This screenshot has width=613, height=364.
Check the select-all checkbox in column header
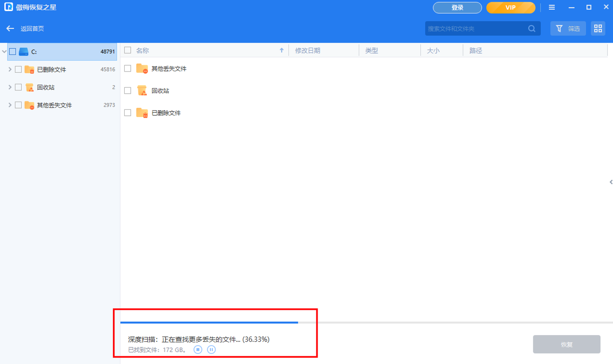tap(127, 50)
